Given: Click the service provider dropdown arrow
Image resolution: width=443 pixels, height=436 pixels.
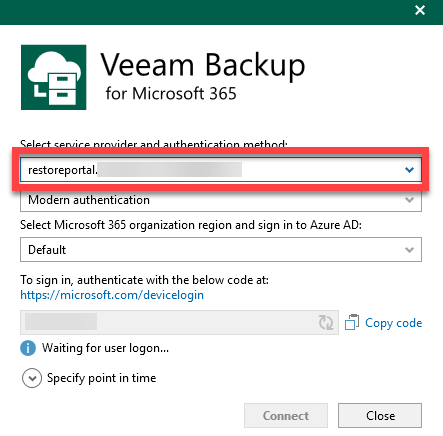Looking at the screenshot, I should 409,170.
